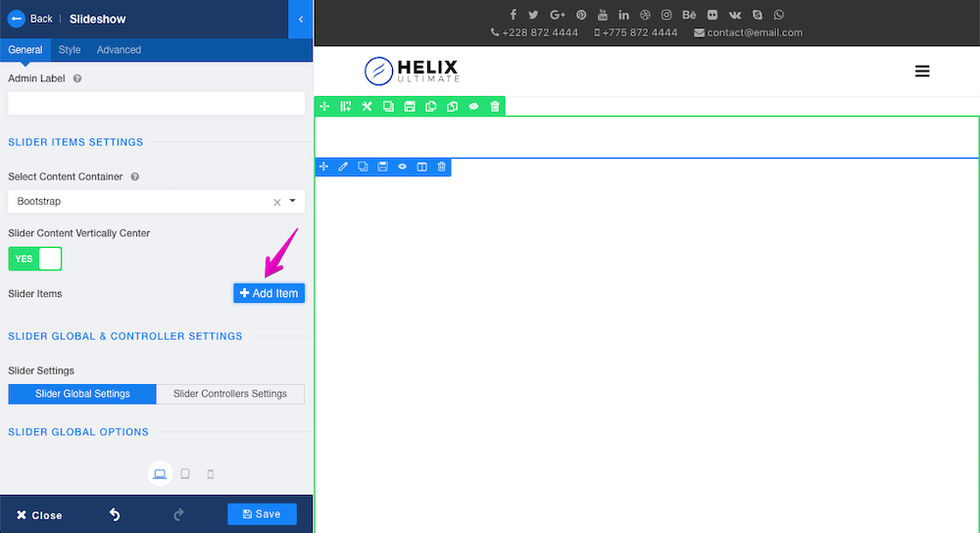This screenshot has width=980, height=533.
Task: Open the Skype social icon
Action: pos(758,15)
